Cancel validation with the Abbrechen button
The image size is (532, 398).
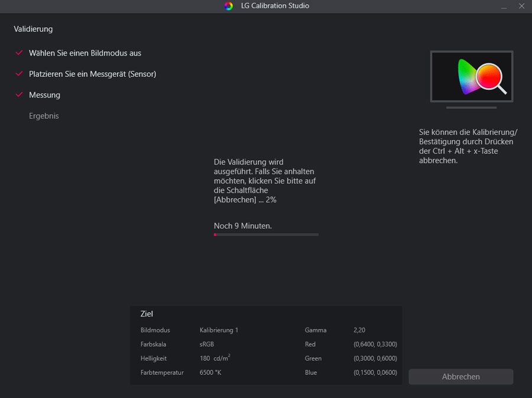pyautogui.click(x=460, y=377)
